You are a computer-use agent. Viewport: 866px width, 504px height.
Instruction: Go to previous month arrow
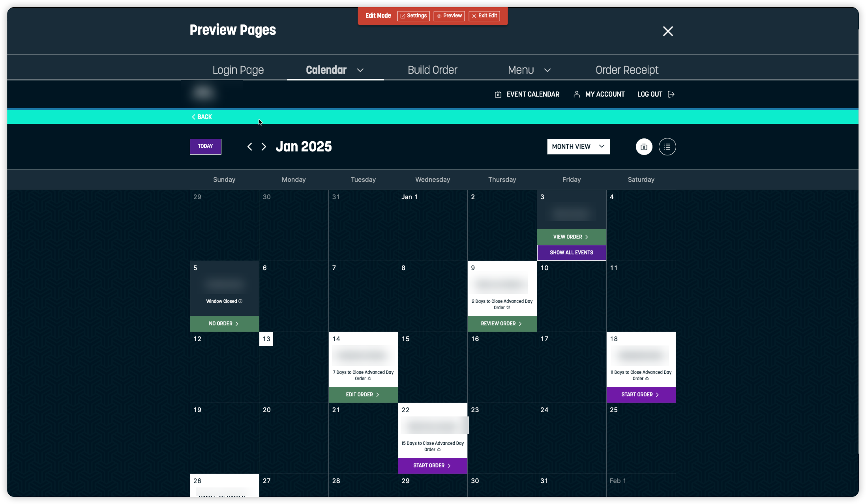pos(249,147)
